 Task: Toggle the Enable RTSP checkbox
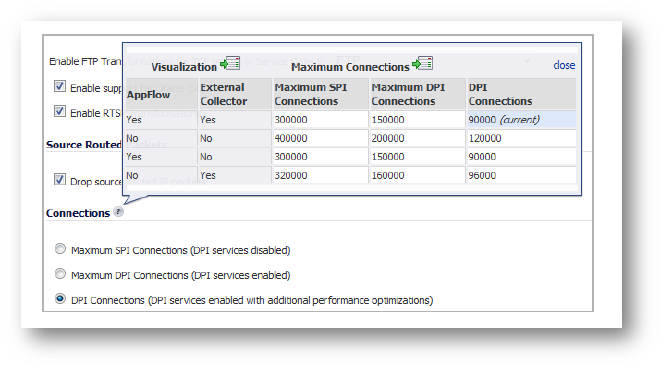point(60,111)
